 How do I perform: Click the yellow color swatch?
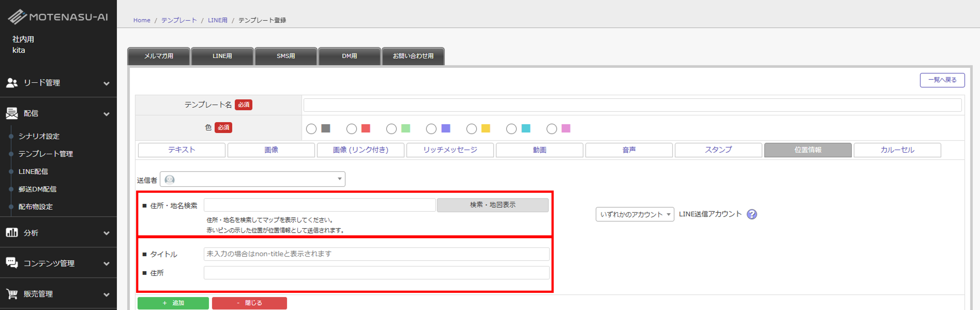[486, 129]
